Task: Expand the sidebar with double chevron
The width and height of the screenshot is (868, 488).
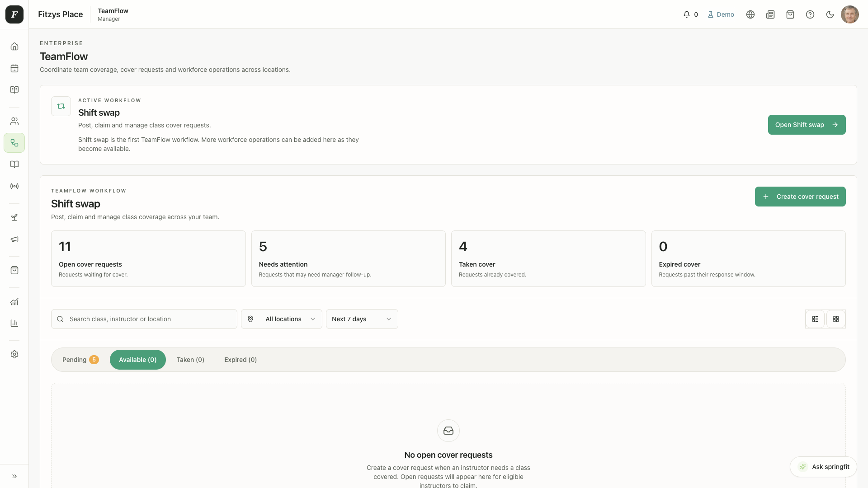Action: tap(14, 476)
